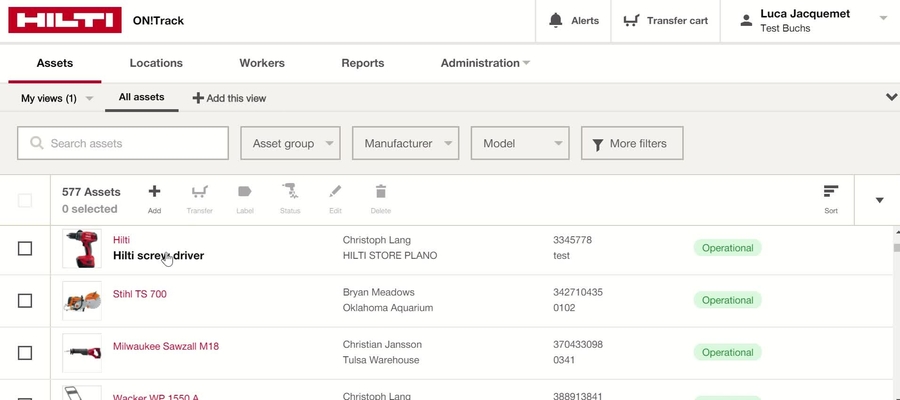
Task: Click the magnifier icon in search box
Action: point(37,143)
